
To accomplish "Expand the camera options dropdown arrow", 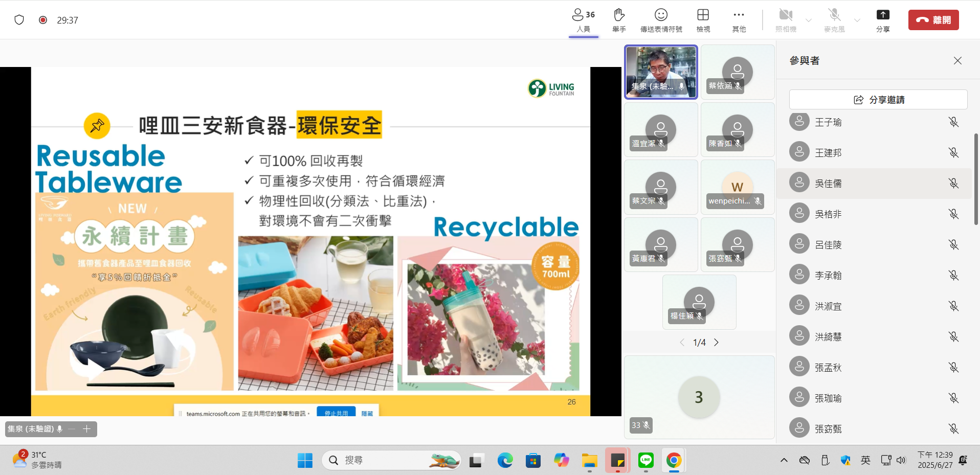I will tap(809, 20).
